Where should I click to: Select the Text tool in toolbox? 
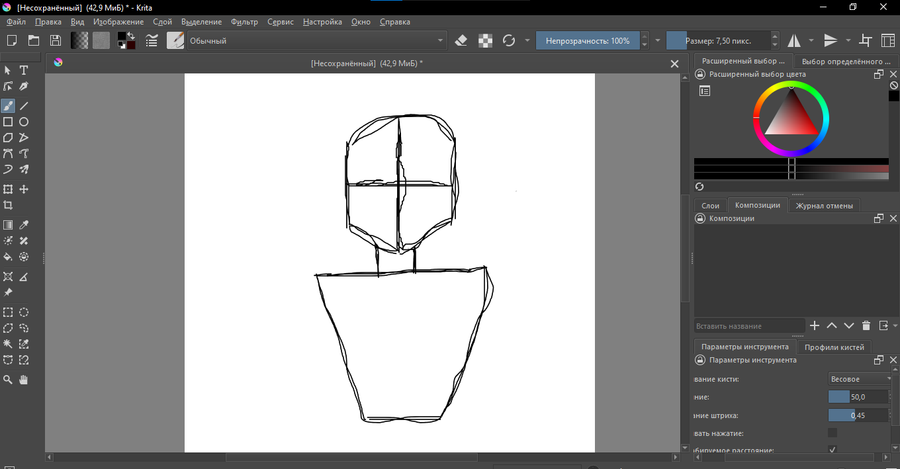(24, 70)
